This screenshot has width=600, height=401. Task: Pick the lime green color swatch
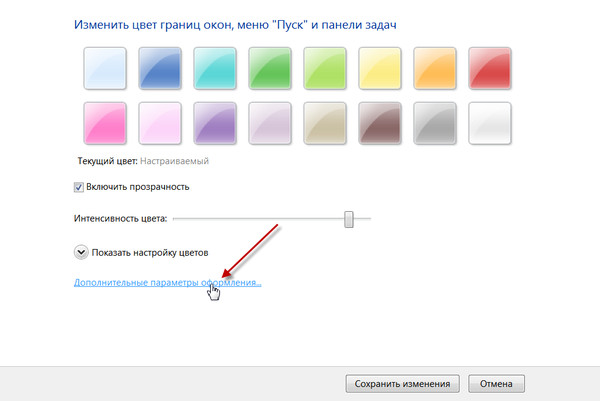pyautogui.click(x=325, y=68)
